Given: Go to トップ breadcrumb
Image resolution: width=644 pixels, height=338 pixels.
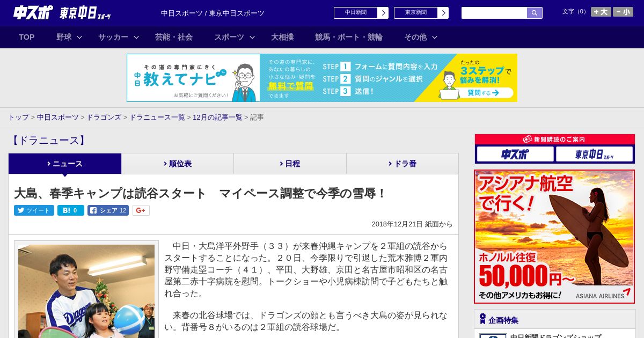Looking at the screenshot, I should [18, 117].
